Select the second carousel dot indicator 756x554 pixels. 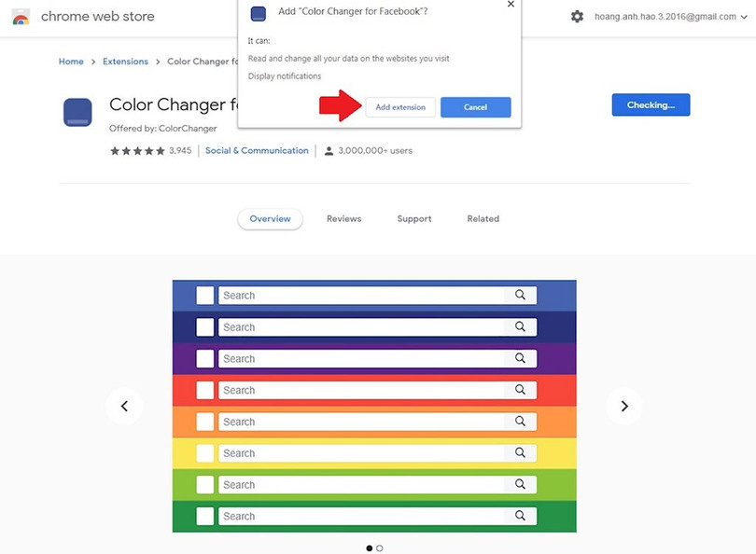(x=380, y=548)
